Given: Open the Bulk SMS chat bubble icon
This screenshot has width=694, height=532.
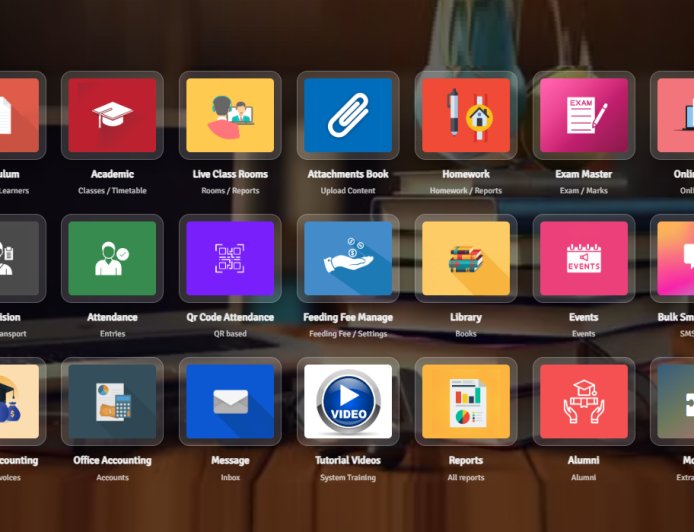Looking at the screenshot, I should 675,258.
